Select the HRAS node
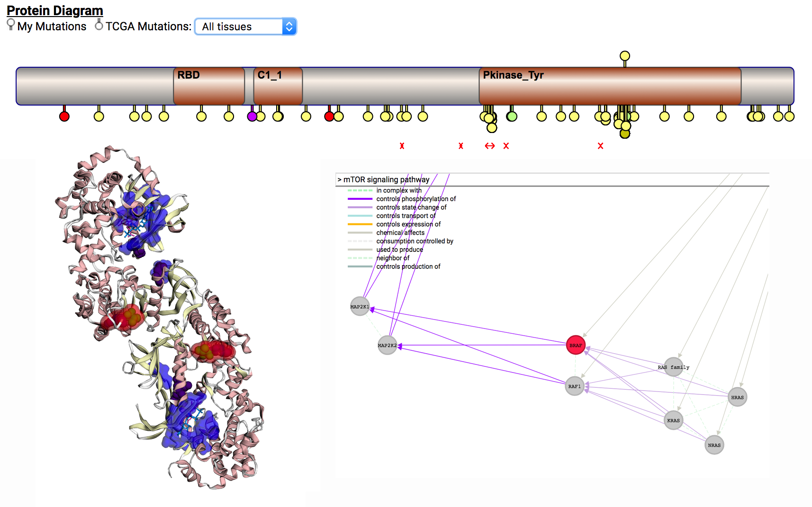The width and height of the screenshot is (812, 507). (x=737, y=398)
